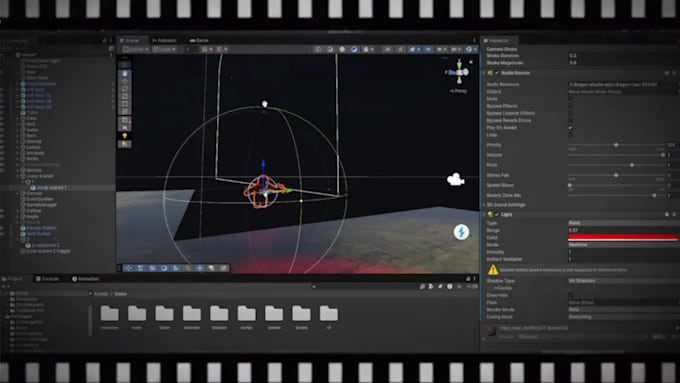Toggle the Project panel lock icon

point(468,278)
